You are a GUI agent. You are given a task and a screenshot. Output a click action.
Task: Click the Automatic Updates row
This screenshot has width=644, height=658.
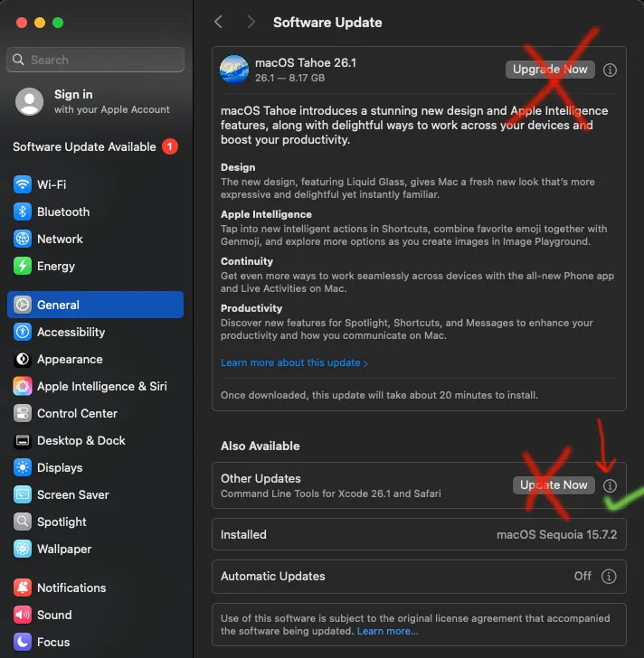click(419, 576)
